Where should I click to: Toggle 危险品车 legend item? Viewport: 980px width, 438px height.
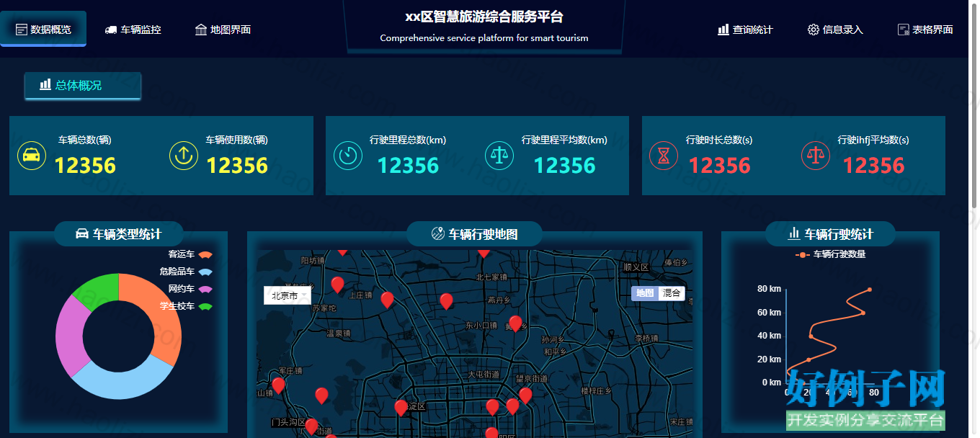click(186, 272)
